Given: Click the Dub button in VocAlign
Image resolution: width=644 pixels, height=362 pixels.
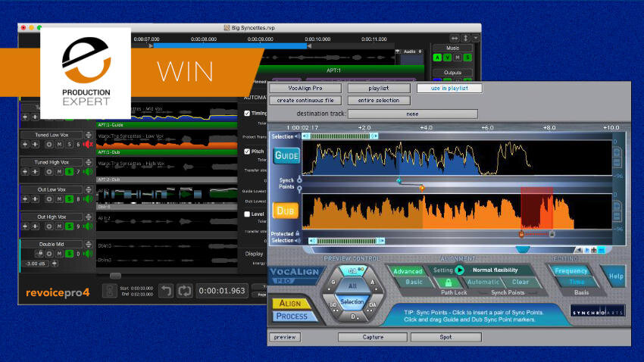Looking at the screenshot, I should (x=286, y=211).
